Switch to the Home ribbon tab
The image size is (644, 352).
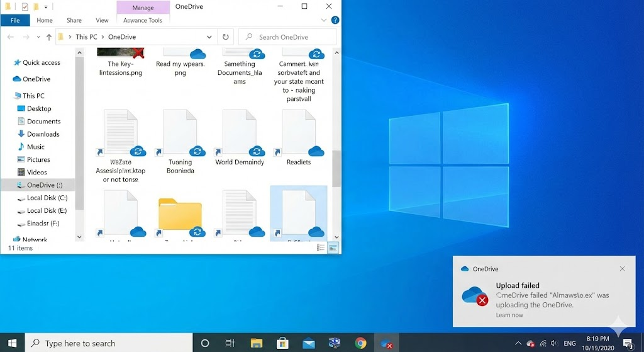click(x=45, y=20)
